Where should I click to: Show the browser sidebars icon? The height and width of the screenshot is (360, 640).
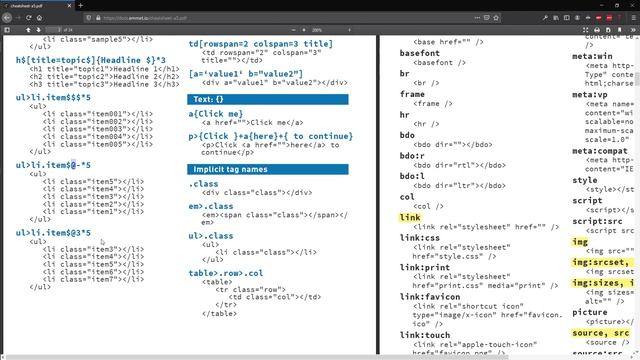(567, 18)
